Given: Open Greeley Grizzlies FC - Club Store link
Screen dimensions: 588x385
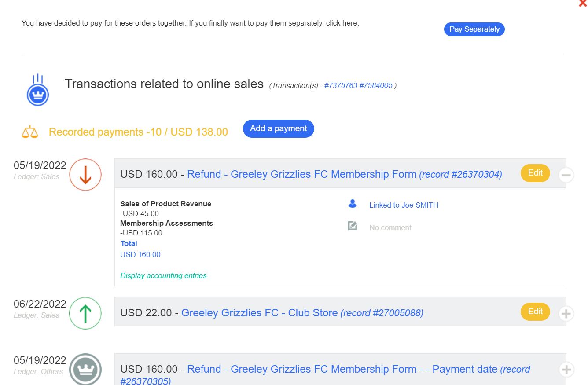Looking at the screenshot, I should (259, 313).
